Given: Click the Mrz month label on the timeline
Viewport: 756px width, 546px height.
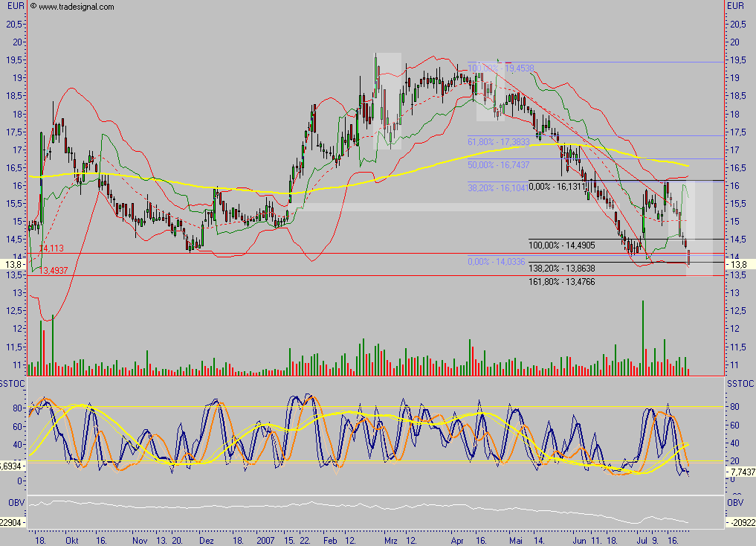Looking at the screenshot, I should click(390, 542).
